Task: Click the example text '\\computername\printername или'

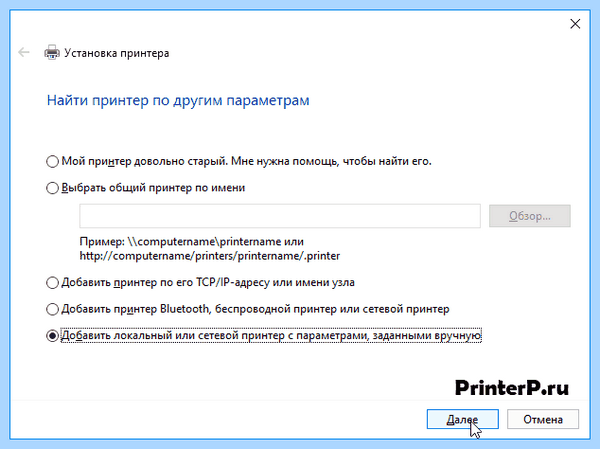Action: [x=215, y=242]
